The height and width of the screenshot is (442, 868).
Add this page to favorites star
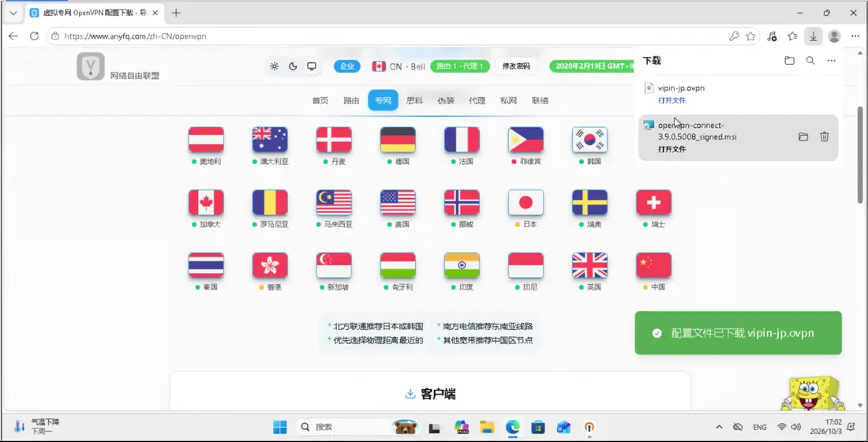[x=750, y=36]
